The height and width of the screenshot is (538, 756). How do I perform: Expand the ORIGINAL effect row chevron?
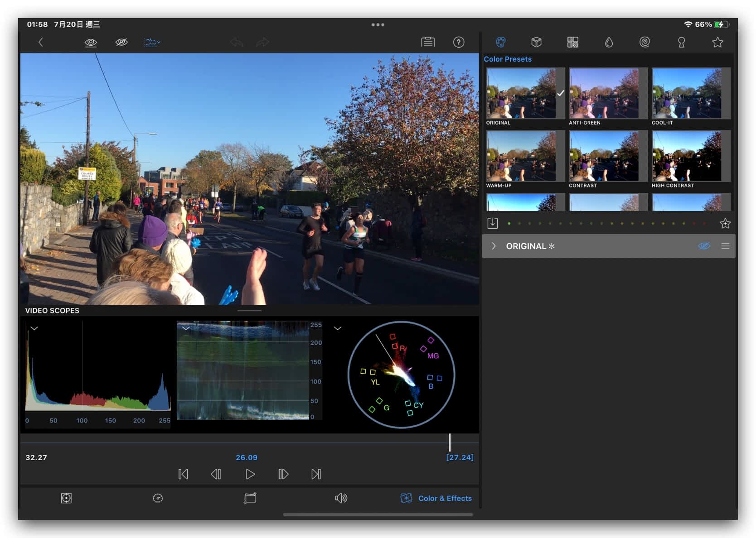tap(494, 246)
